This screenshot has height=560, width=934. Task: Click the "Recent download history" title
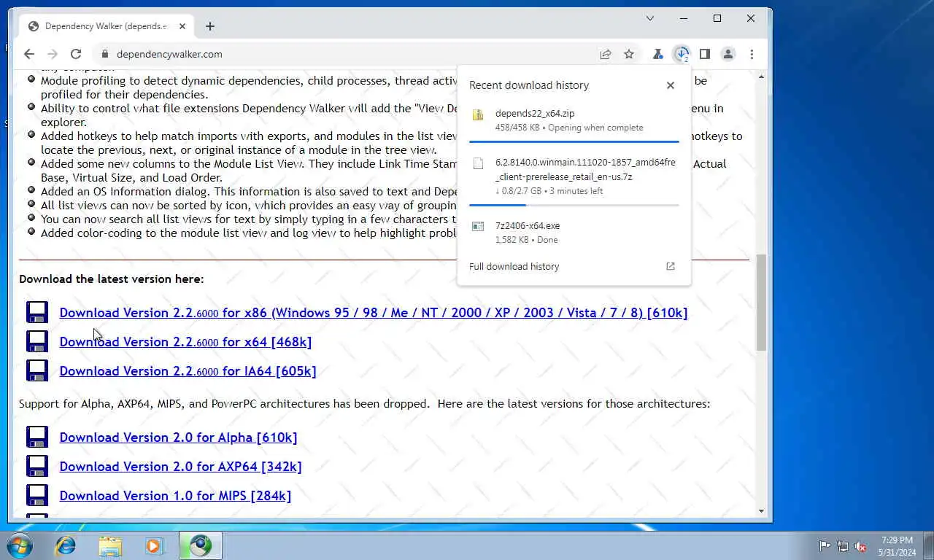point(529,85)
